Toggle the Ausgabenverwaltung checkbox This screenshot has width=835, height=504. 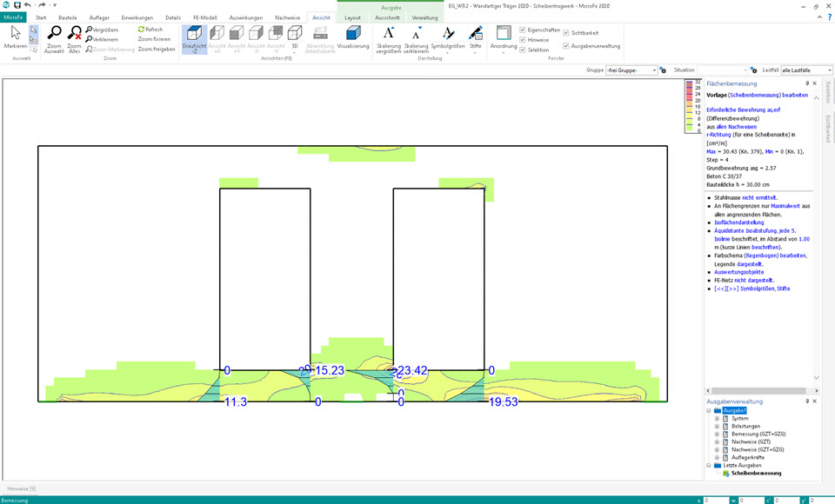pyautogui.click(x=566, y=45)
